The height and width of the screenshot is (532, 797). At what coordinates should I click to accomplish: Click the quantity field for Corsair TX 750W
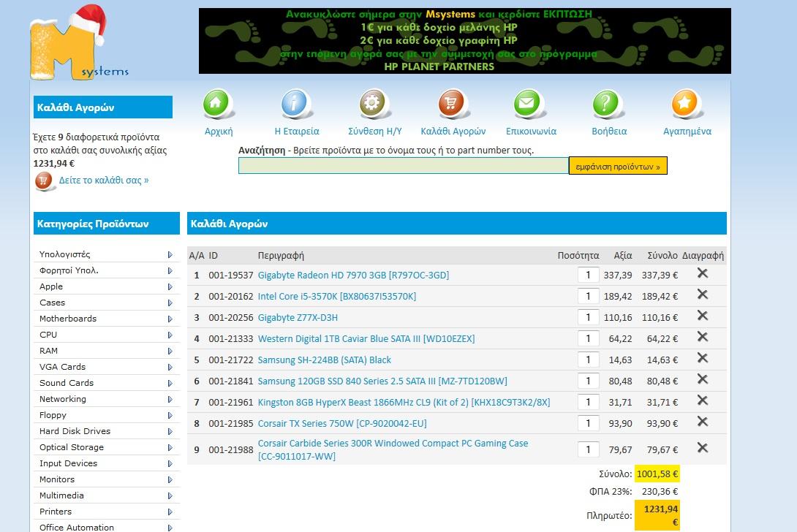coord(588,423)
